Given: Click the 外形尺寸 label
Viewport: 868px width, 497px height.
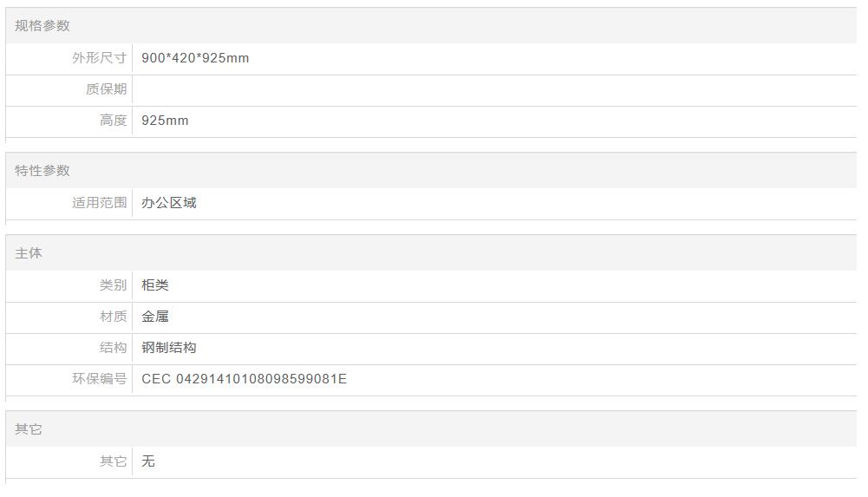Looking at the screenshot, I should click(x=99, y=58).
